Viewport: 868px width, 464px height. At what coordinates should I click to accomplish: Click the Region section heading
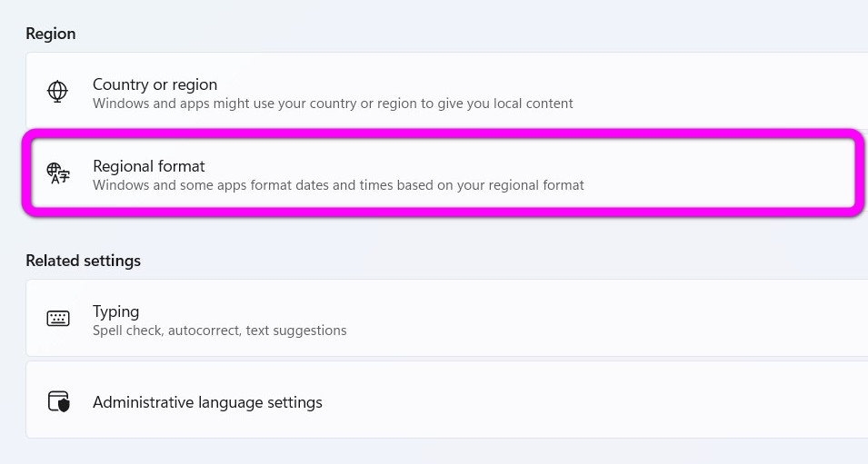(x=51, y=34)
